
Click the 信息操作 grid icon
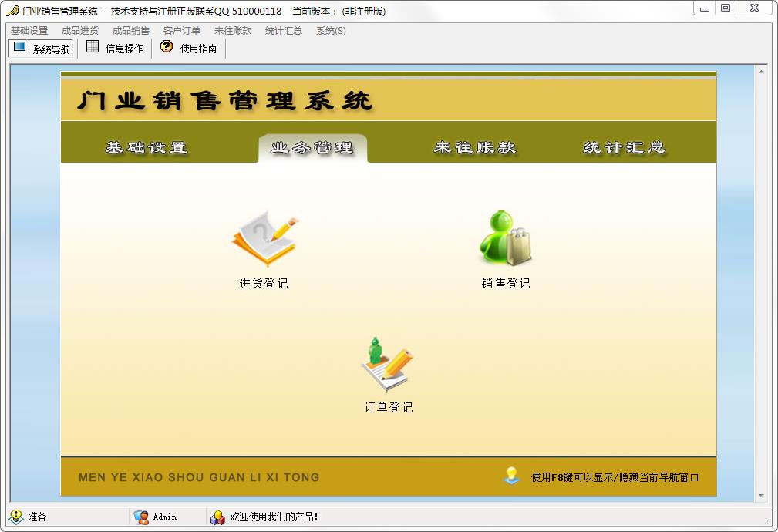click(x=93, y=47)
